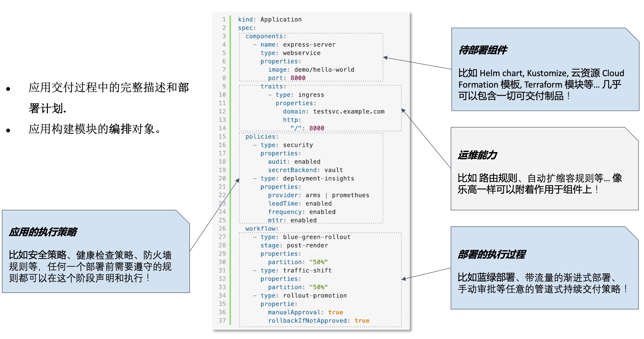
Task: Click the '"/": 8000' route line
Action: (x=307, y=128)
